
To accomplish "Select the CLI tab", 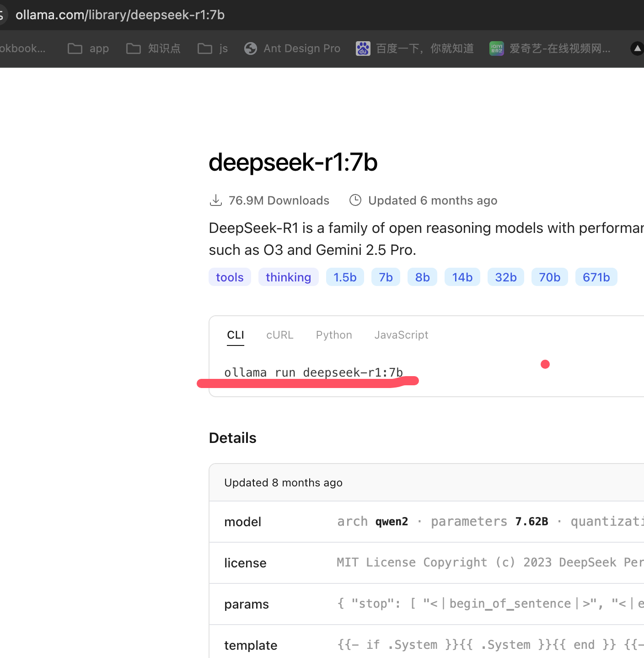I will coord(236,335).
